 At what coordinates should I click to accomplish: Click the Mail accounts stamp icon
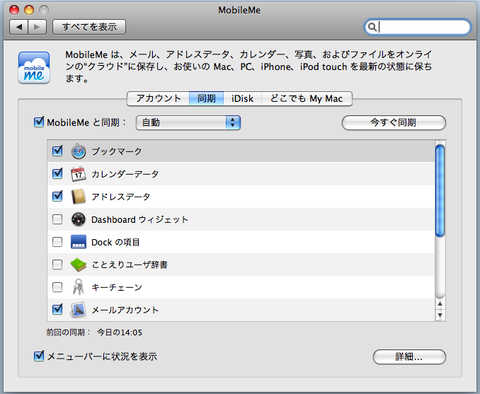[78, 310]
